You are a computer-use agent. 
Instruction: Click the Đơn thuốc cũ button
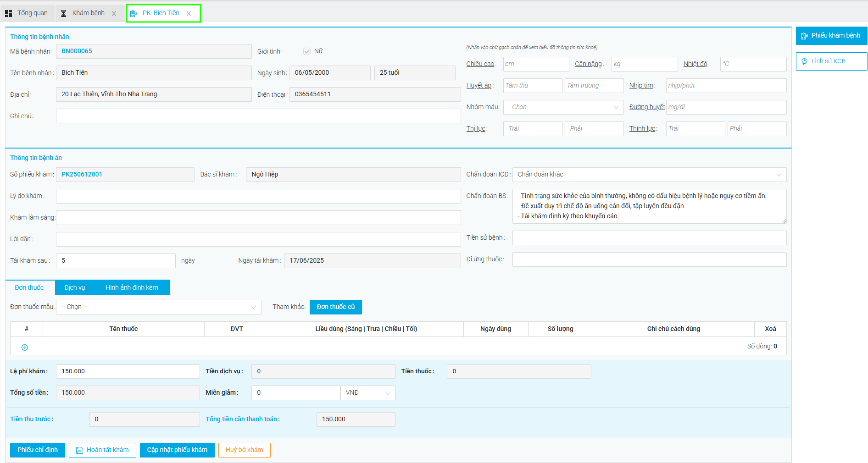tap(336, 307)
